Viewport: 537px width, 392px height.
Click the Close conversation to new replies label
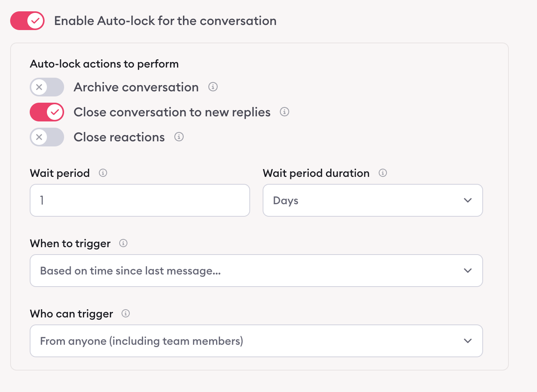172,112
